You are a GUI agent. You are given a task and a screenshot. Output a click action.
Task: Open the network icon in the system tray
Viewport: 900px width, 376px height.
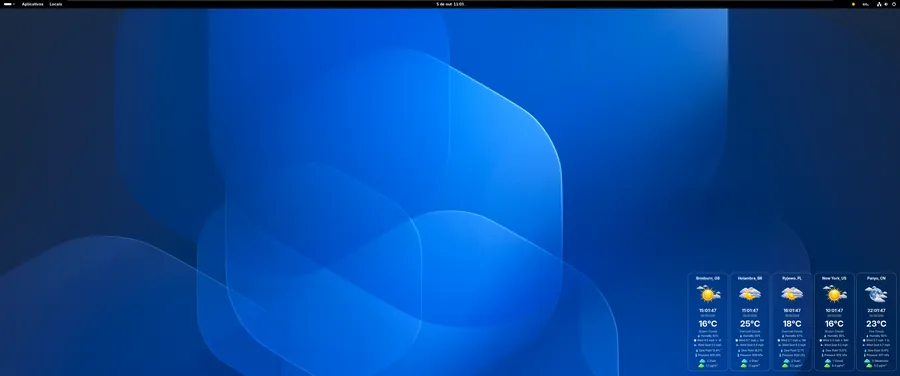(x=879, y=4)
